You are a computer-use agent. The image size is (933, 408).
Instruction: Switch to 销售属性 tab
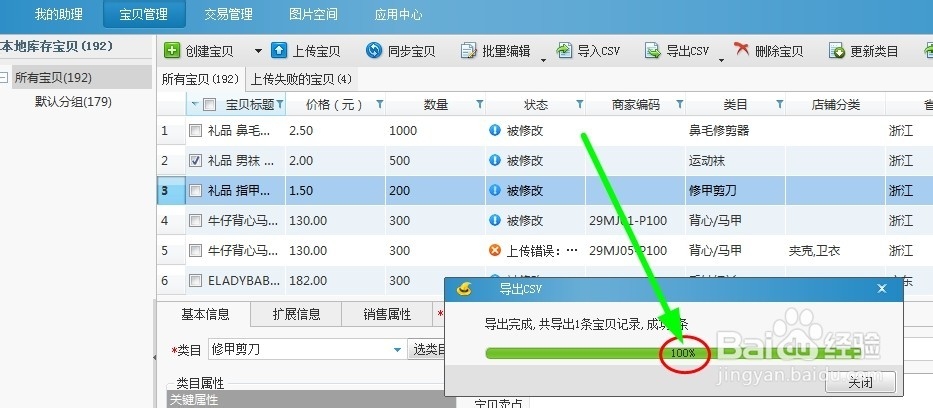(x=387, y=315)
